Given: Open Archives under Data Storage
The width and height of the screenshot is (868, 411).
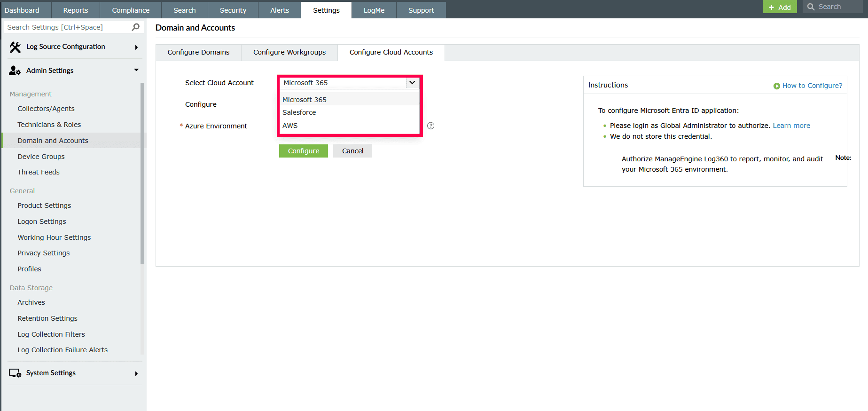Looking at the screenshot, I should coord(31,302).
